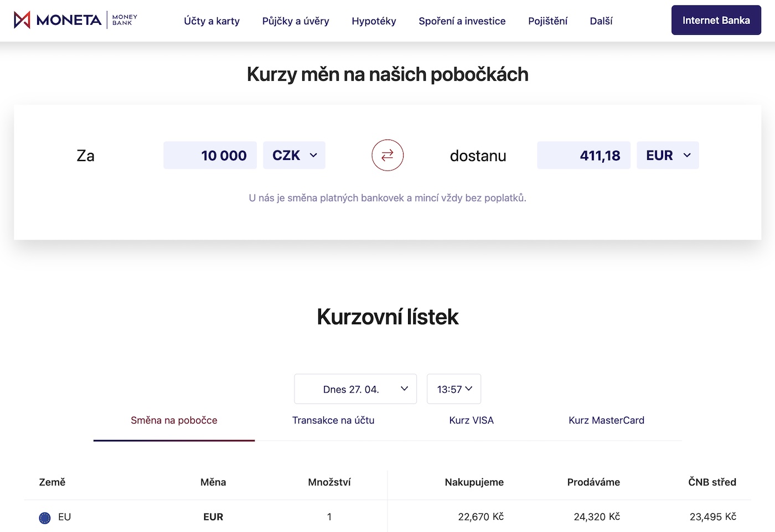
Task: Switch to the "Kurz MasterCard" tab
Action: [606, 420]
